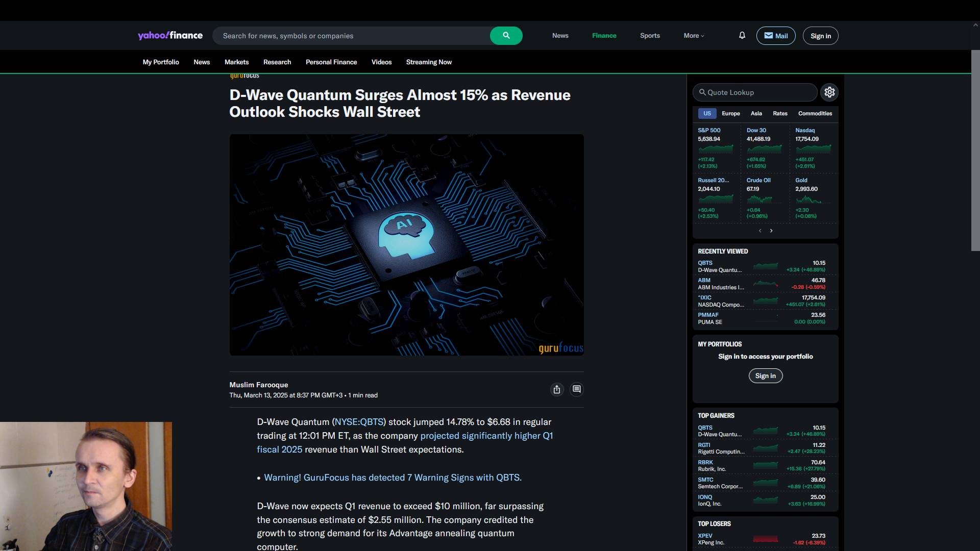Open the Personal Finance menu
Viewport: 980px width, 551px height.
coord(331,62)
